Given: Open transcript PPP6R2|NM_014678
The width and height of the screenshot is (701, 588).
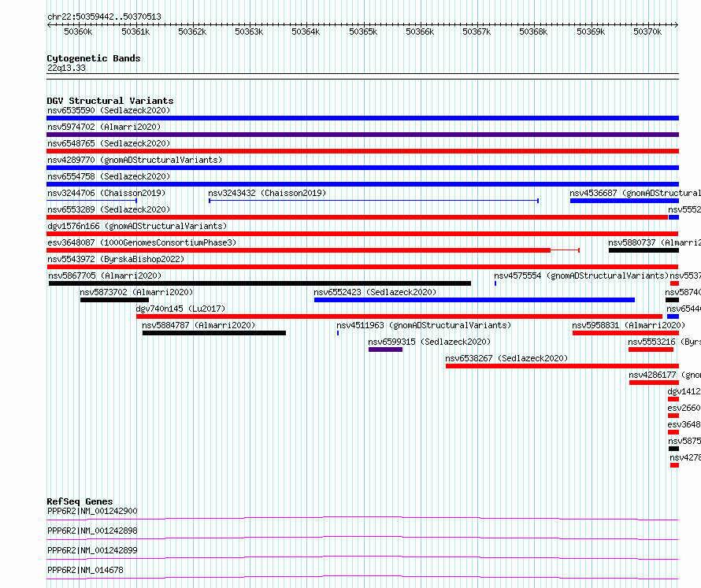Looking at the screenshot, I should coord(85,570).
